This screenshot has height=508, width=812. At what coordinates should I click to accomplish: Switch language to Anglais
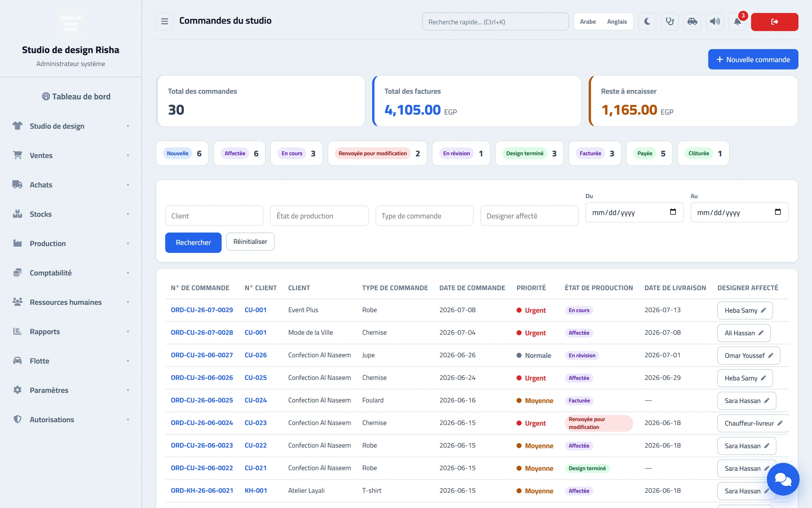pyautogui.click(x=617, y=22)
